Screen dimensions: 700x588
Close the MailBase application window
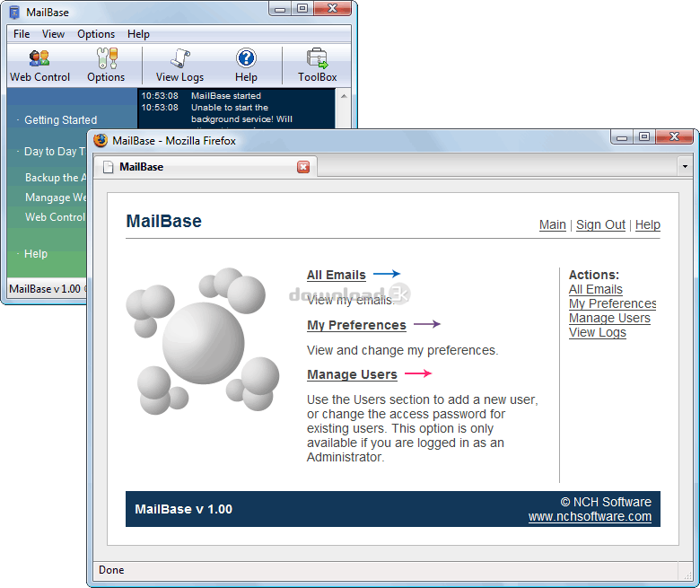(333, 9)
